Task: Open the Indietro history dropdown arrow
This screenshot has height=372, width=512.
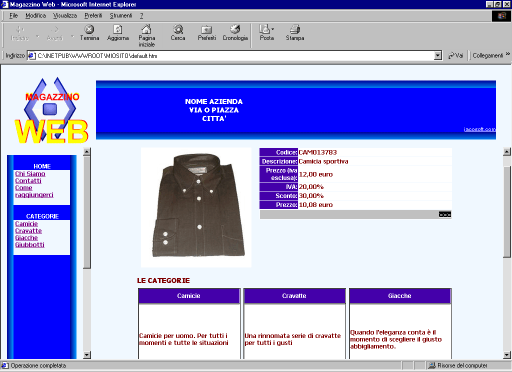Action: pyautogui.click(x=37, y=36)
